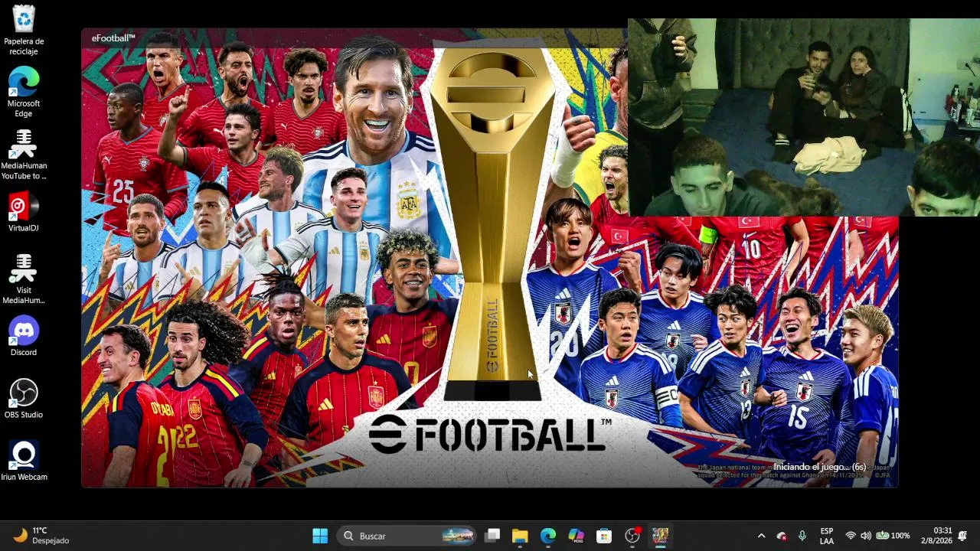Screen dimensions: 980x551
Task: Switch to OBS Studio on the taskbar
Action: click(x=632, y=536)
